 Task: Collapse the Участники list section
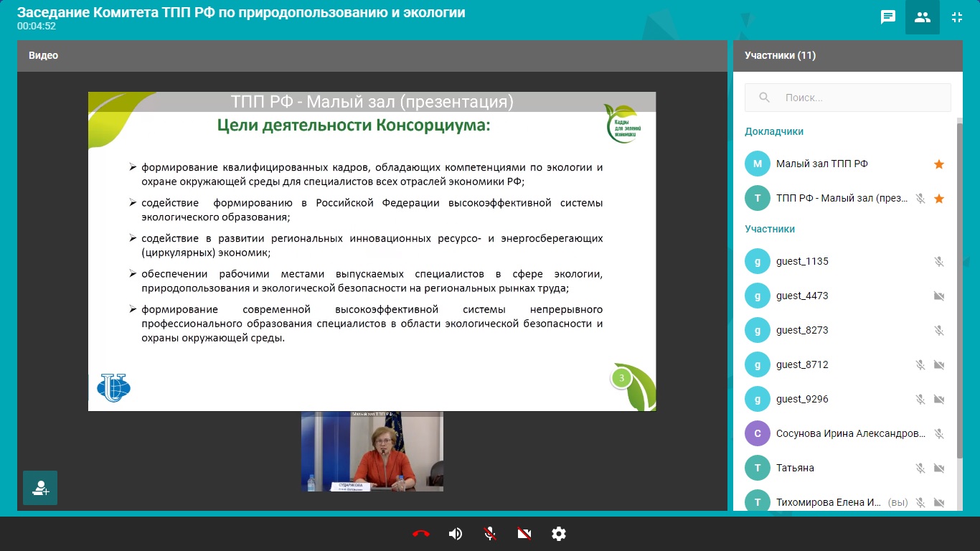point(770,229)
